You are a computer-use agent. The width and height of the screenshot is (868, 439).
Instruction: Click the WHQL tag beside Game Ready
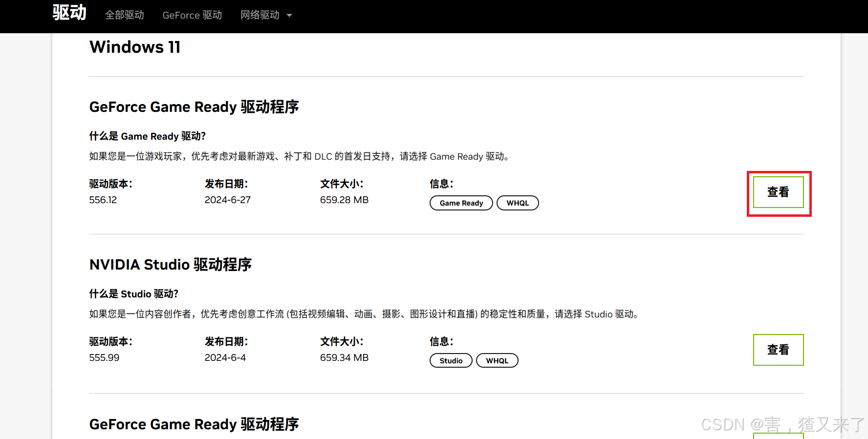pyautogui.click(x=518, y=203)
